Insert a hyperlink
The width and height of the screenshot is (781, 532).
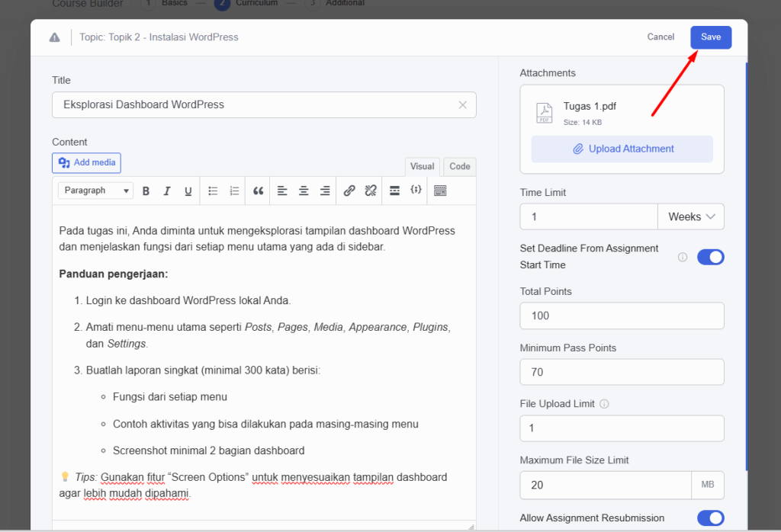click(349, 191)
